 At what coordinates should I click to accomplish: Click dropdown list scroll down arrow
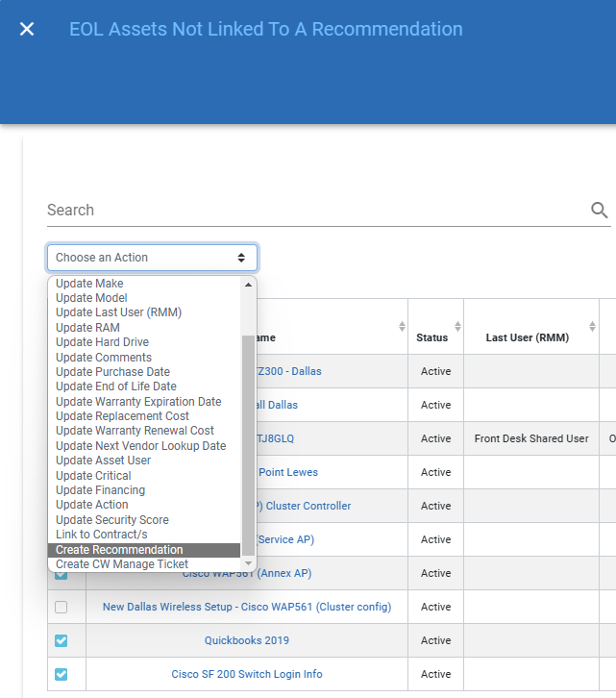tap(248, 563)
